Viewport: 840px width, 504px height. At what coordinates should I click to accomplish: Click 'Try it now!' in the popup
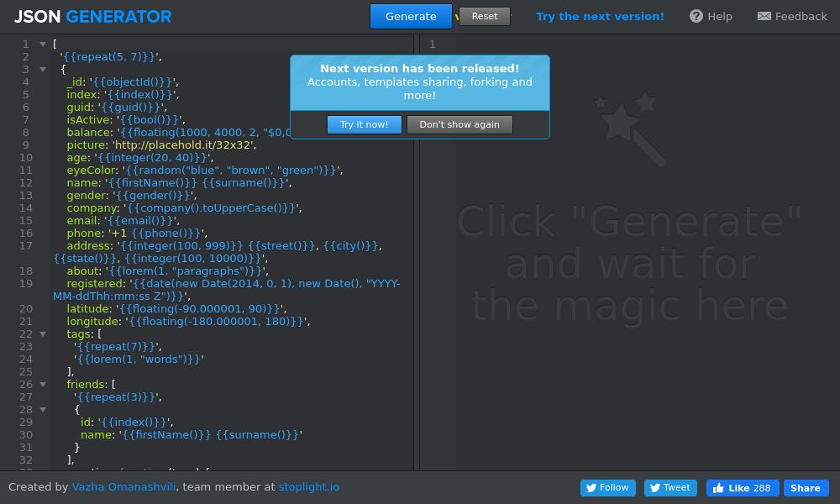click(365, 124)
